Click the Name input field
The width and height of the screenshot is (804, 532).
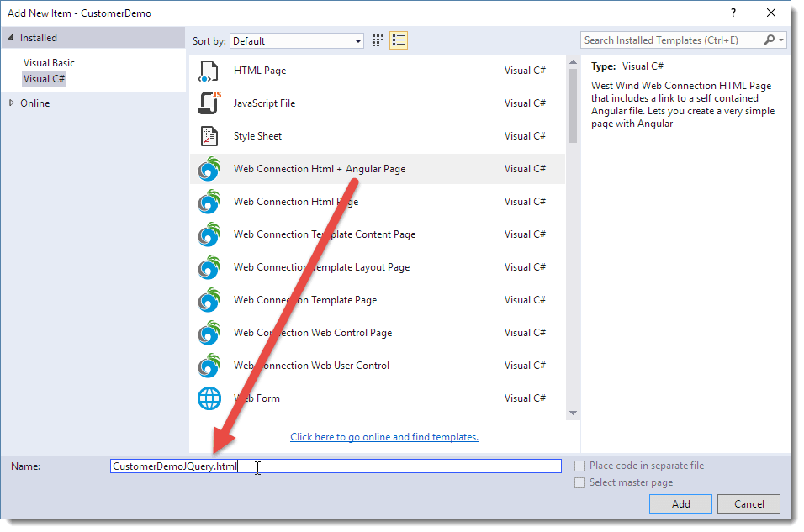[336, 466]
